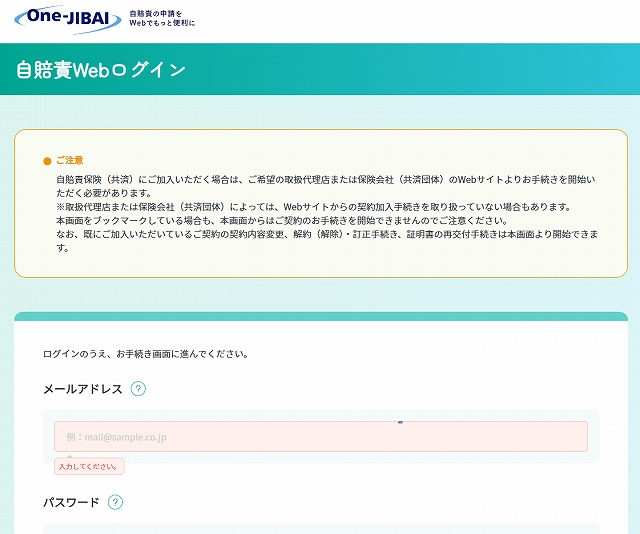Select the メールアドレス field label
Screen dimensions: 640x534
coord(82,389)
